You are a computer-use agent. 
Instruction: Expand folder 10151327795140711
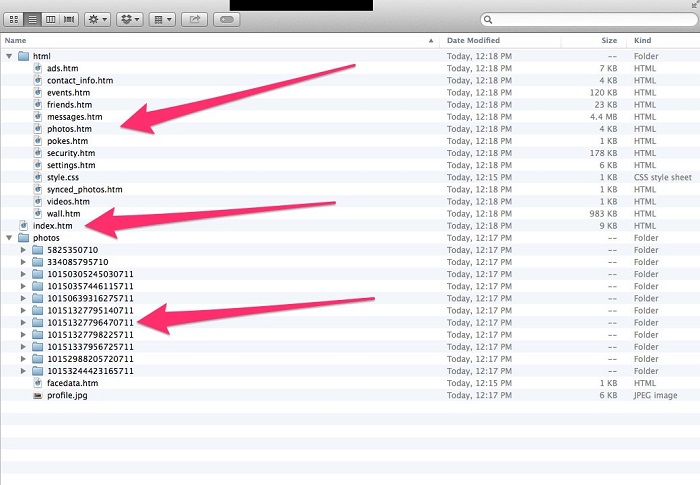click(x=23, y=310)
